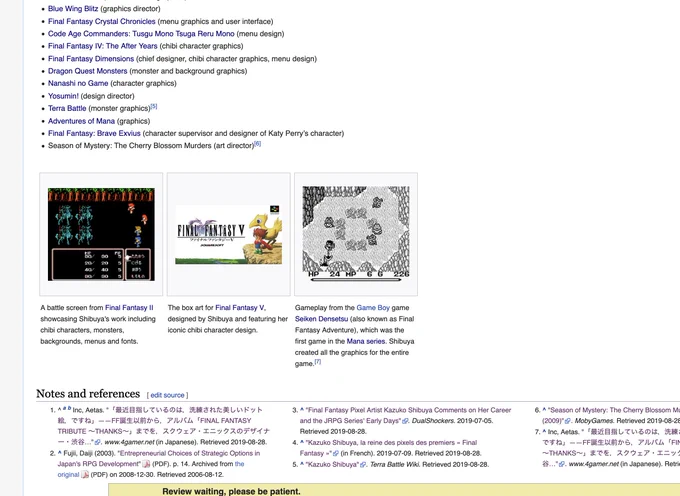Follow the Seiken Densetsu caption link

tap(321, 319)
